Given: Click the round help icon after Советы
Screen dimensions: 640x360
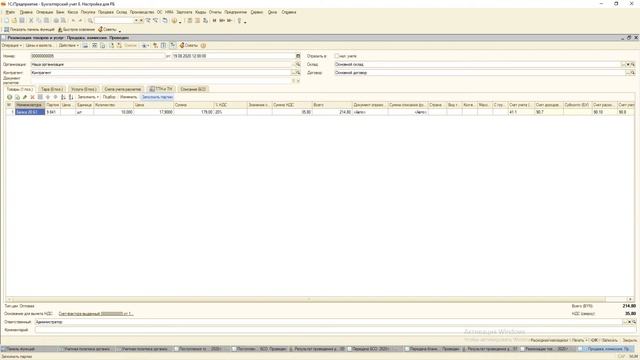Looking at the screenshot, I should tap(203, 45).
